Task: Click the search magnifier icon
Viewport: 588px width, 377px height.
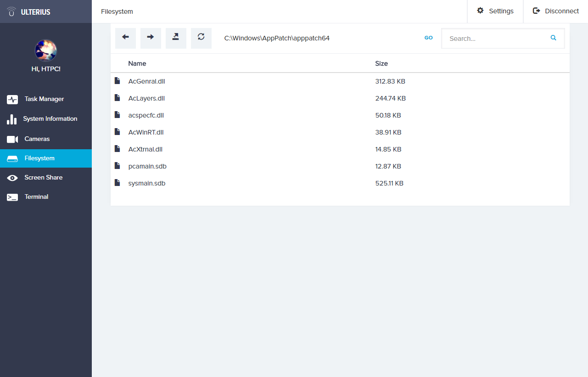Action: click(x=554, y=38)
